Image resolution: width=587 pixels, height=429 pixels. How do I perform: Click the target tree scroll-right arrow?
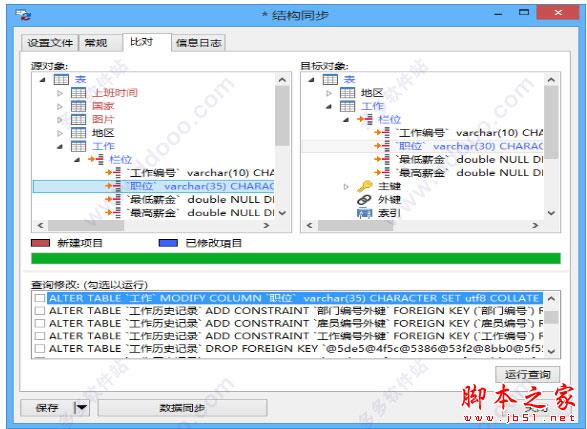(535, 225)
